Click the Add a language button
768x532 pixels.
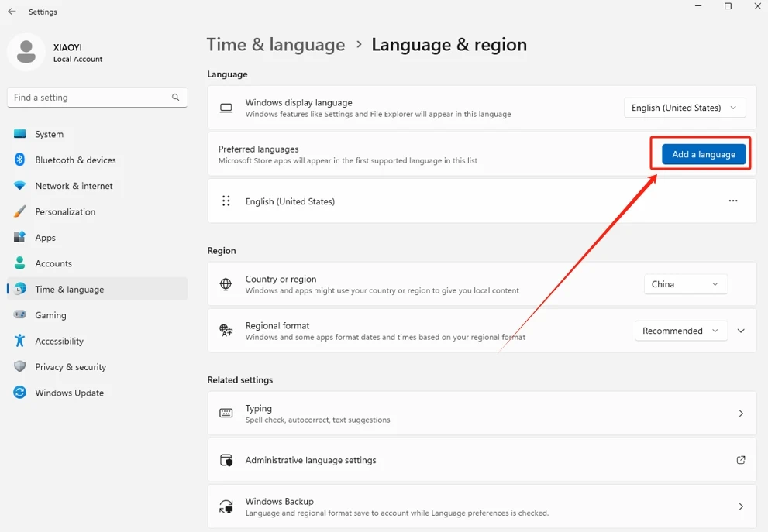[x=704, y=154]
